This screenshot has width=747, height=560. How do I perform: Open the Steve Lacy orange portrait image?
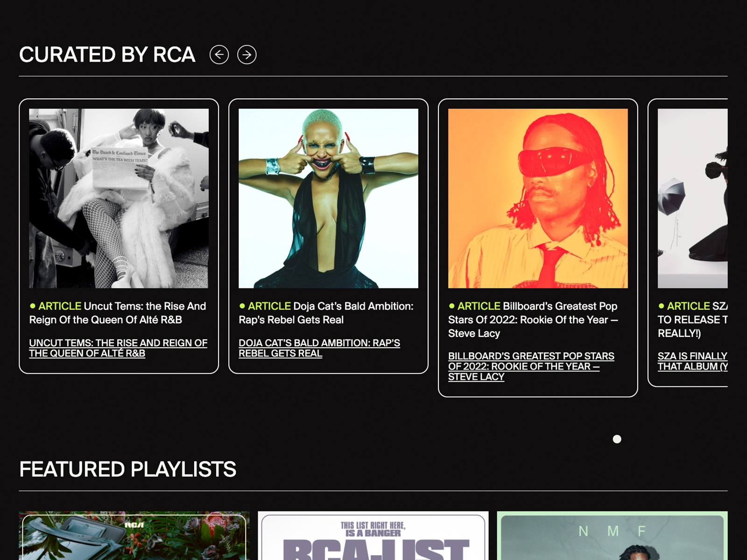click(538, 198)
